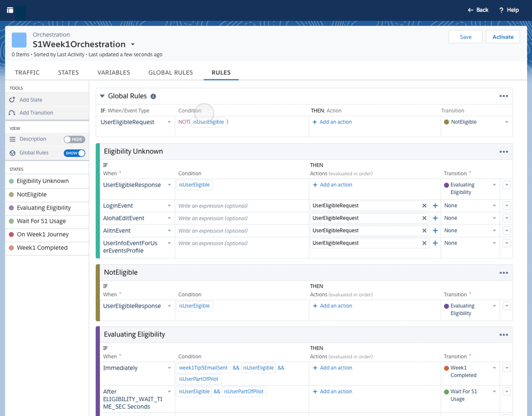Click the Back arrow button

pos(478,10)
